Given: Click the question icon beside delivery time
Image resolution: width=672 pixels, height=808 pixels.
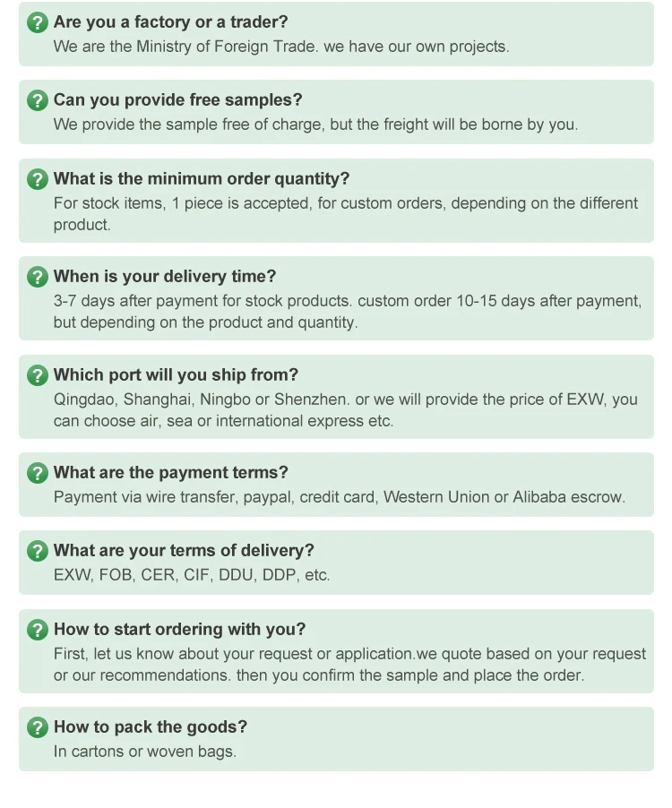Looking at the screenshot, I should click(x=38, y=277).
